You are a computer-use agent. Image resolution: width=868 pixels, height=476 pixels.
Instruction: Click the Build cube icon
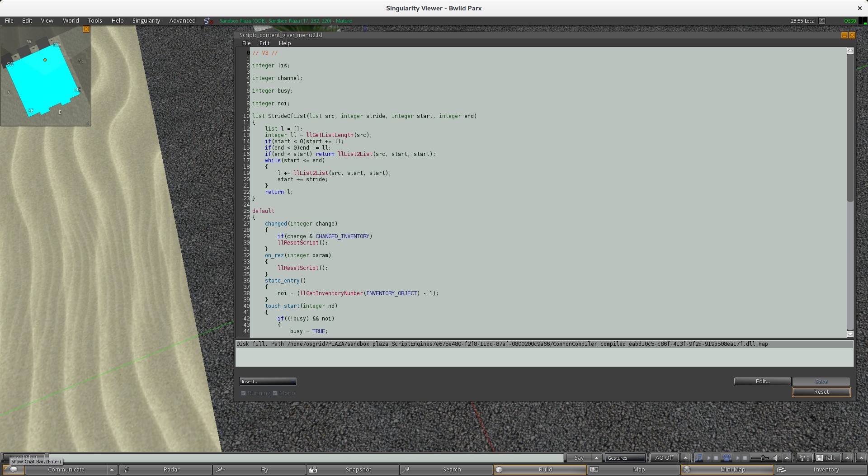point(499,470)
